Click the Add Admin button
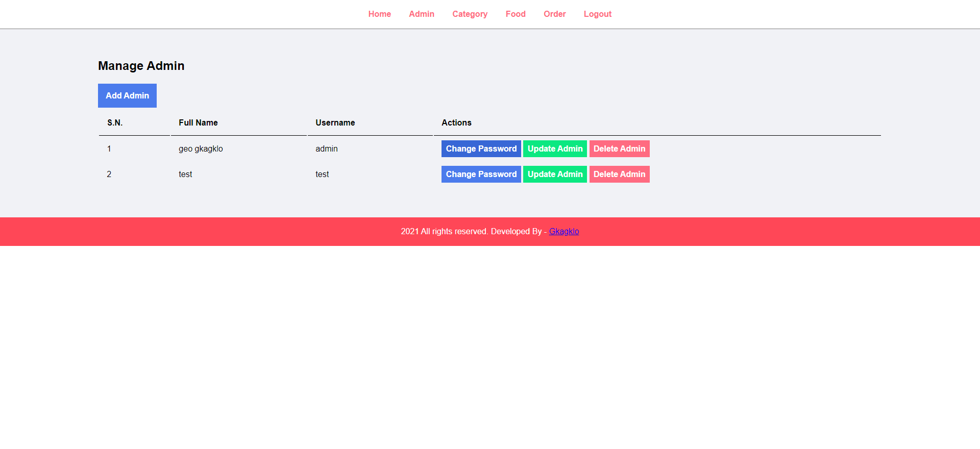The width and height of the screenshot is (980, 449). 127,95
